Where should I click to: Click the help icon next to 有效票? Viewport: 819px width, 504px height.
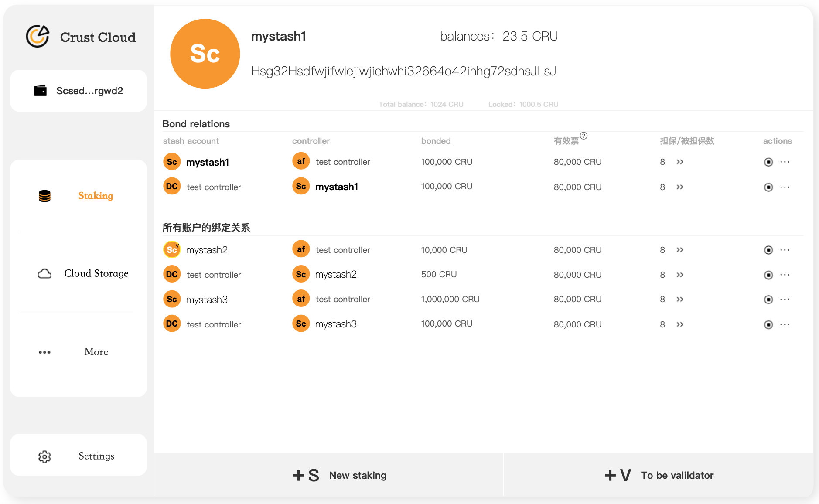pos(584,136)
